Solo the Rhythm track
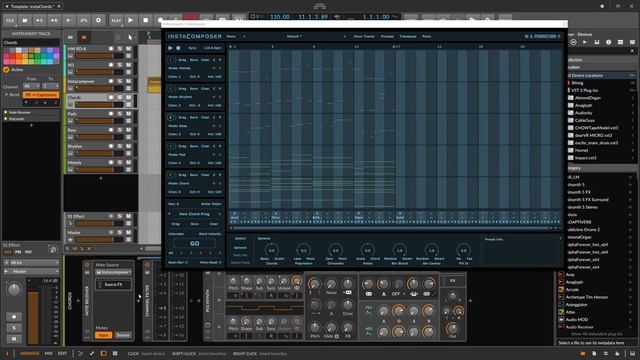 coord(120,146)
